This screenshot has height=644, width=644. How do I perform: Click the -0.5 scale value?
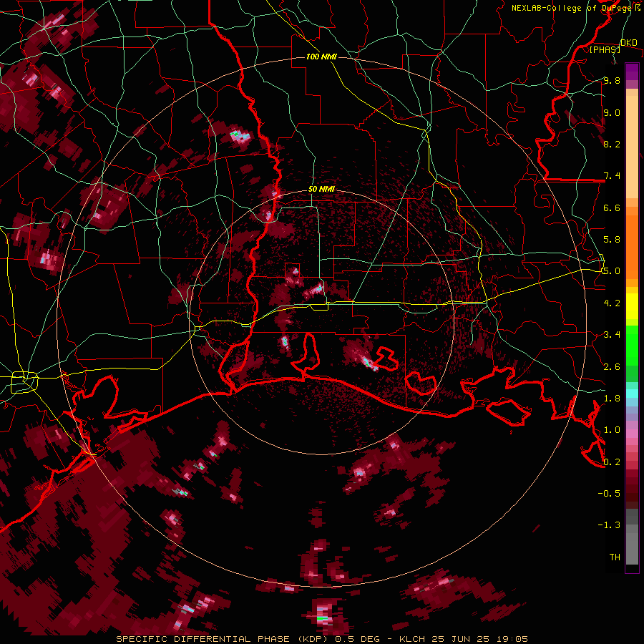click(x=609, y=494)
